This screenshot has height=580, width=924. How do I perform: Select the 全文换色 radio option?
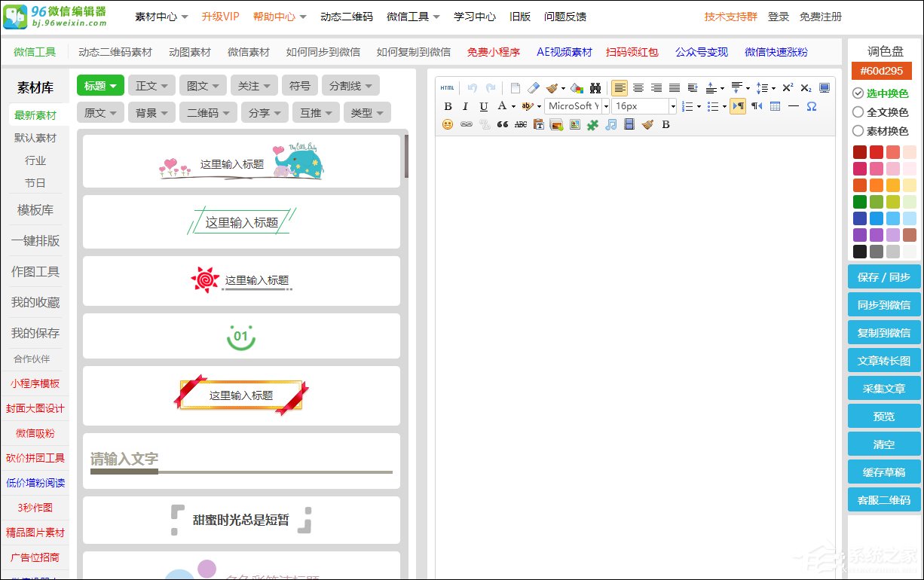click(x=858, y=112)
